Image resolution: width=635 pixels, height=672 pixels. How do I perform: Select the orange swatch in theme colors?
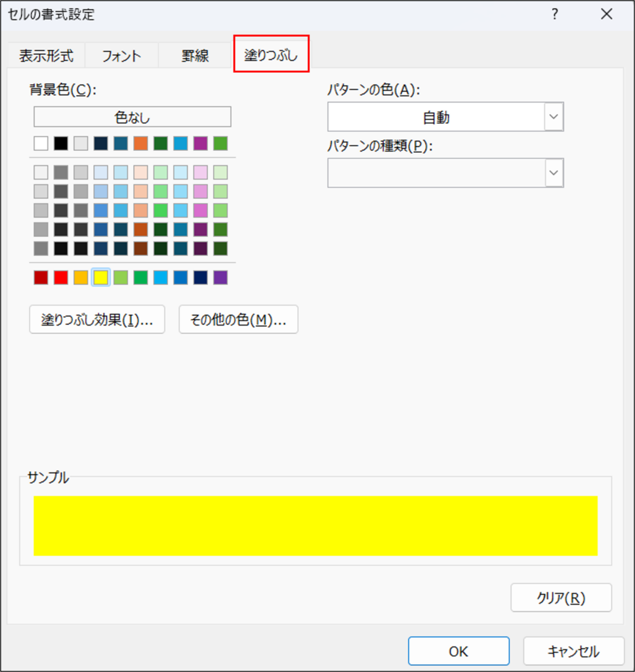tap(140, 143)
